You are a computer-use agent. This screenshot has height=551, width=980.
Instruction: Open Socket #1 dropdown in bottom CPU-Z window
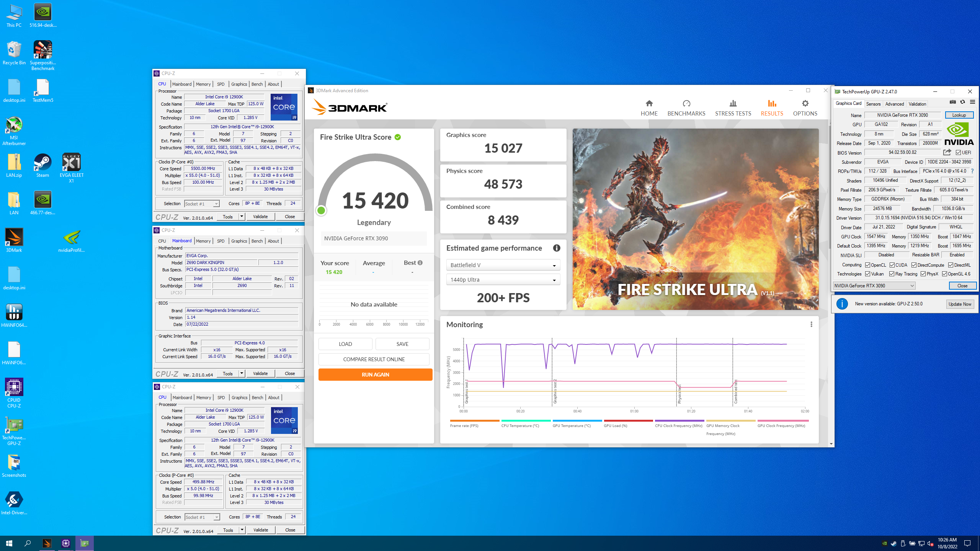pos(202,517)
